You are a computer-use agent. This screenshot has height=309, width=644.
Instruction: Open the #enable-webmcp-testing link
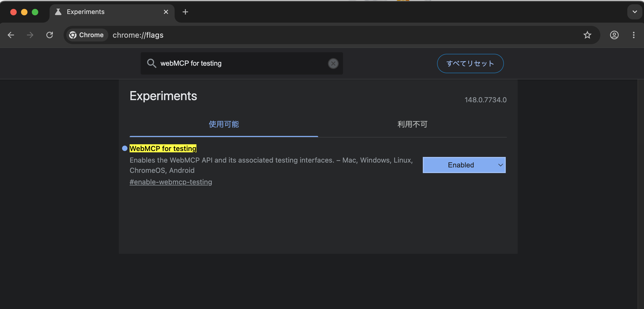[x=171, y=182]
